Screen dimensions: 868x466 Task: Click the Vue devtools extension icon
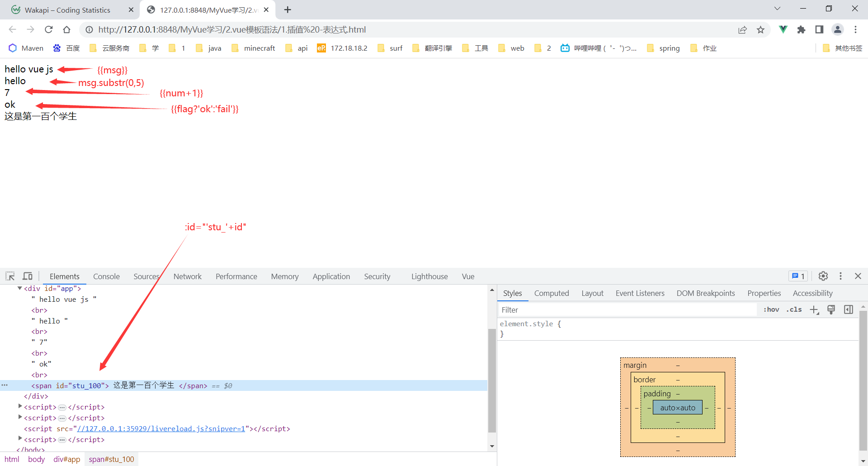tap(783, 29)
